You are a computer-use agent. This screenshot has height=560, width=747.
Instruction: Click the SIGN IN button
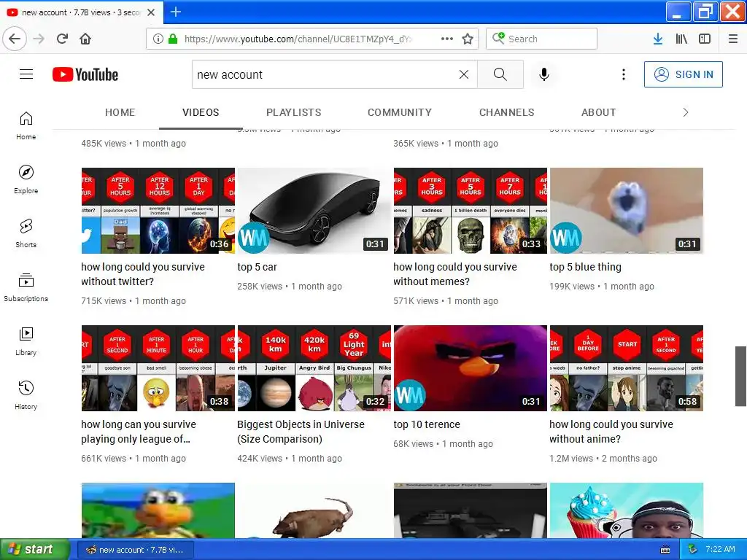pos(683,74)
